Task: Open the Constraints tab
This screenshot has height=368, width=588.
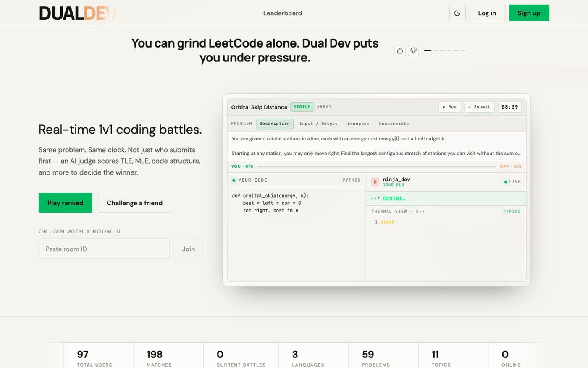Action: click(394, 124)
